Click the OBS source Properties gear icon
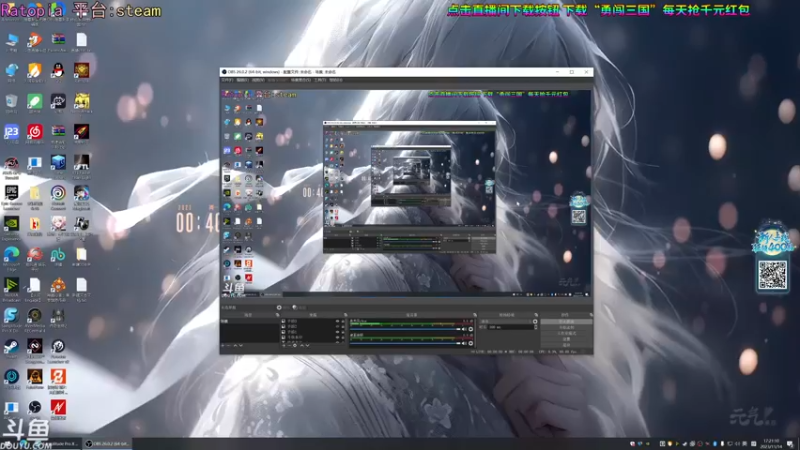Screen dimensions: 800x450 [279, 308]
